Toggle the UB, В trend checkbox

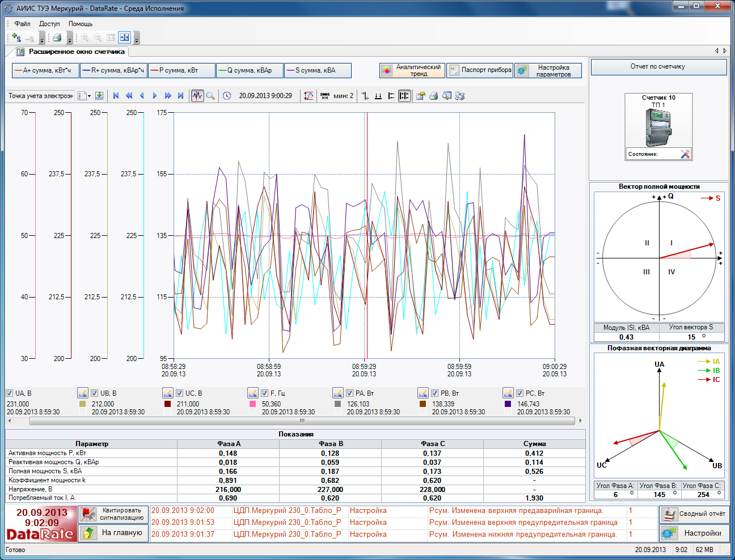95,393
